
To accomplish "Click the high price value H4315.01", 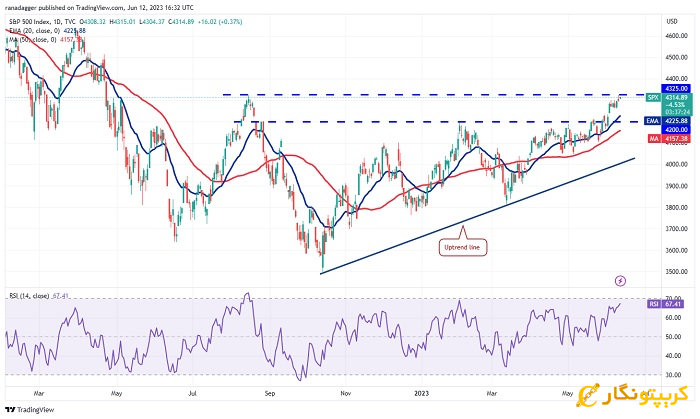I will click(x=123, y=21).
